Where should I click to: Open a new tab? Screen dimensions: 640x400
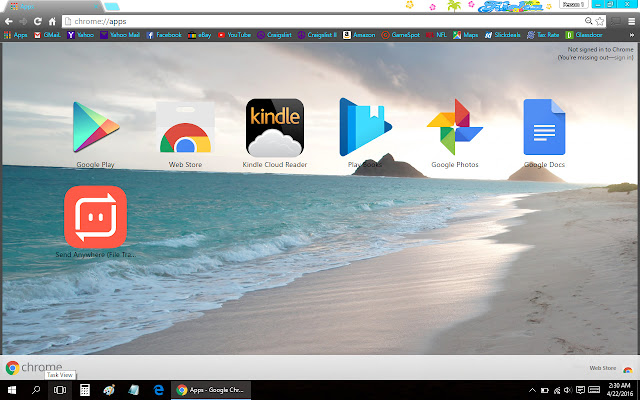111,7
